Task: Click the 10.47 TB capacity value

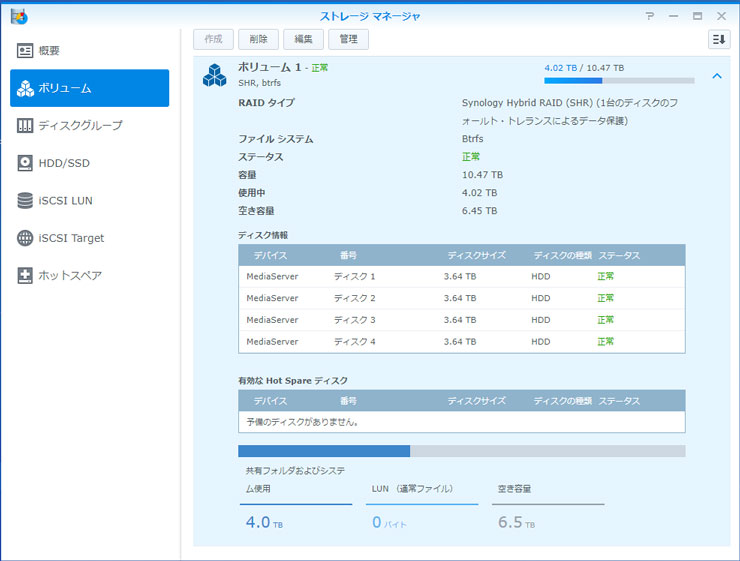Action: 482,175
